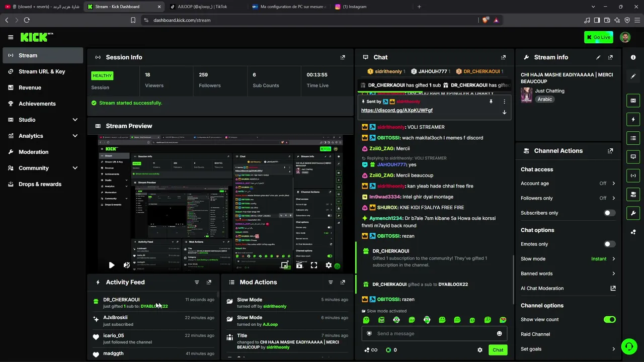Click DYABLOOX22 username in Activity Feed

(154, 306)
